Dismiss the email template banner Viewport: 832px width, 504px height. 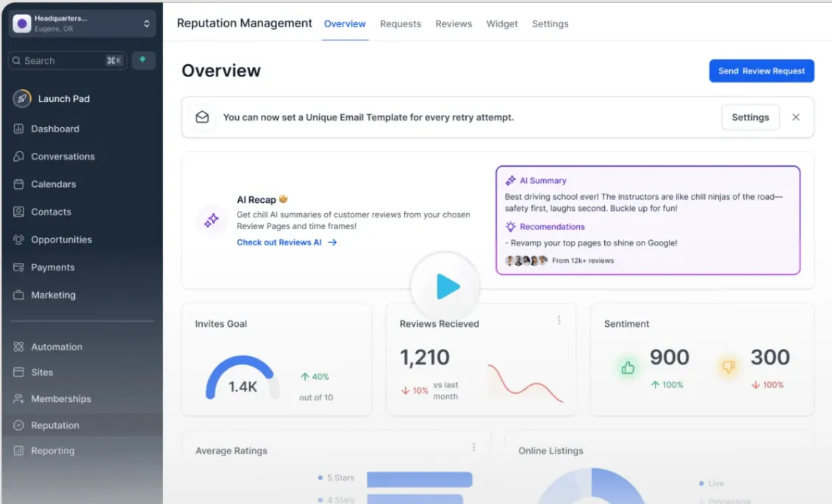[796, 118]
